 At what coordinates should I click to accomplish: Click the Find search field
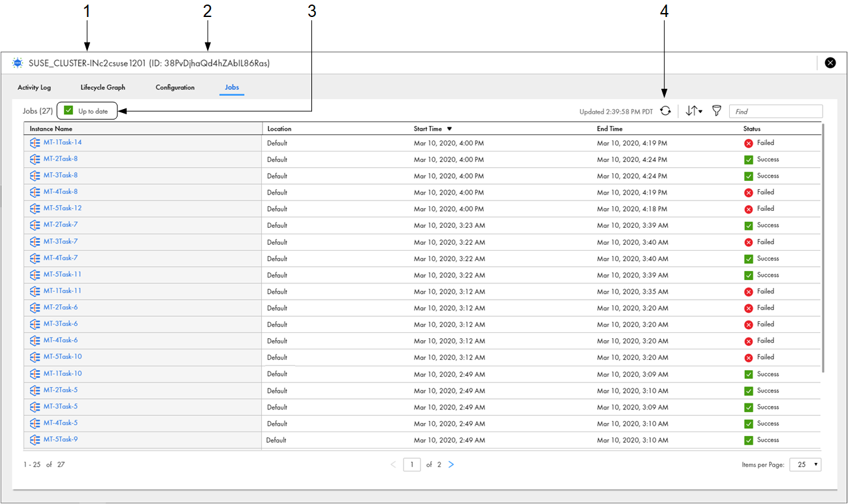[x=776, y=111]
